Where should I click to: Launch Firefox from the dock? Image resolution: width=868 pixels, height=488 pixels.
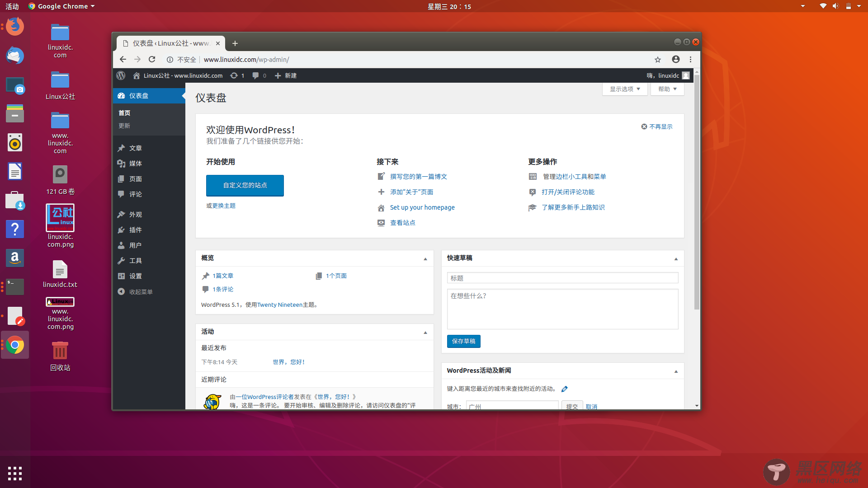15,26
